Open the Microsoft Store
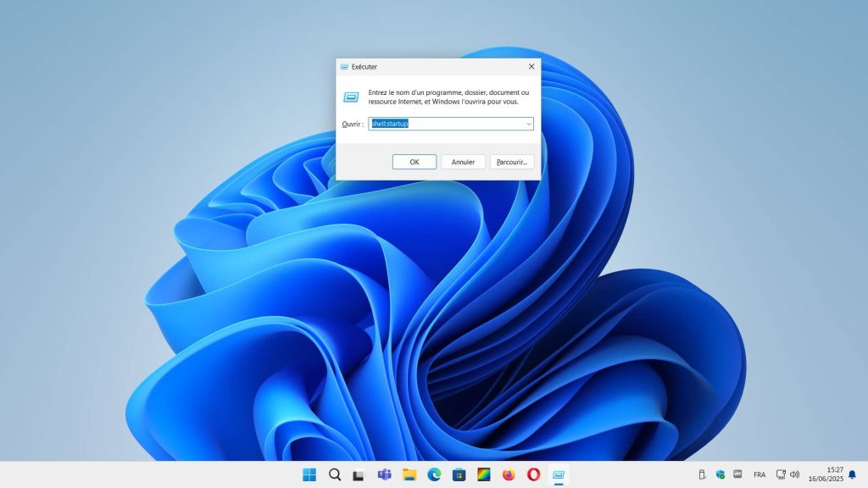The width and height of the screenshot is (868, 488). click(x=459, y=475)
